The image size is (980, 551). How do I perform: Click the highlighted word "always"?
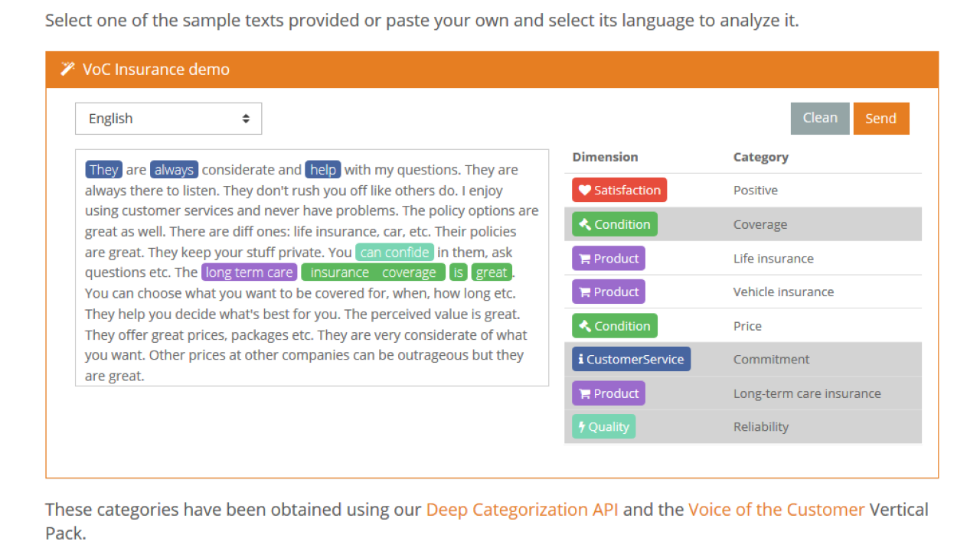[x=175, y=170]
